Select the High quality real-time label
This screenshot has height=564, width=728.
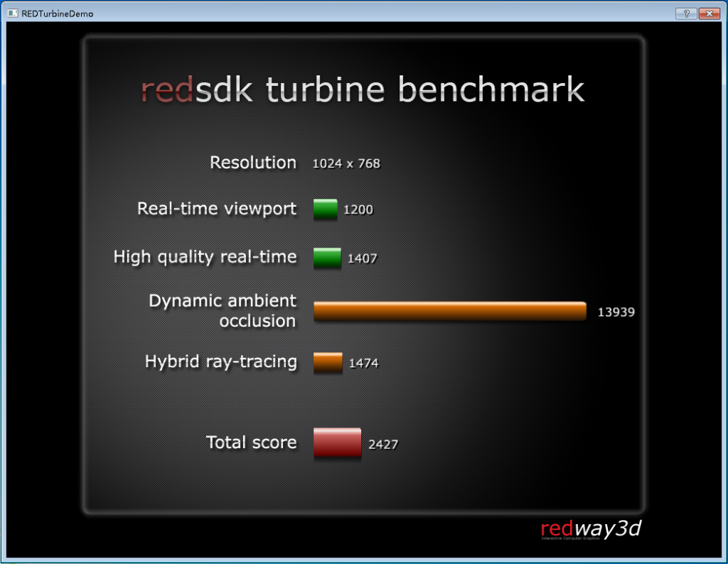click(205, 257)
